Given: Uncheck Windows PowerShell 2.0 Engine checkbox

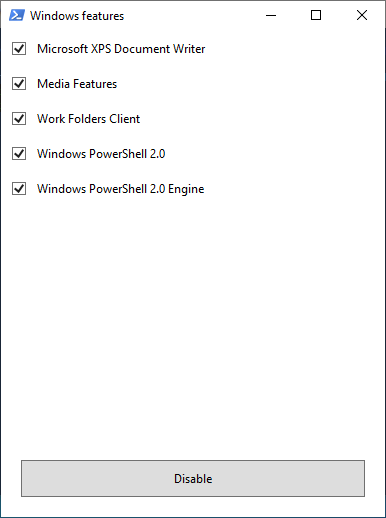Looking at the screenshot, I should (x=19, y=189).
